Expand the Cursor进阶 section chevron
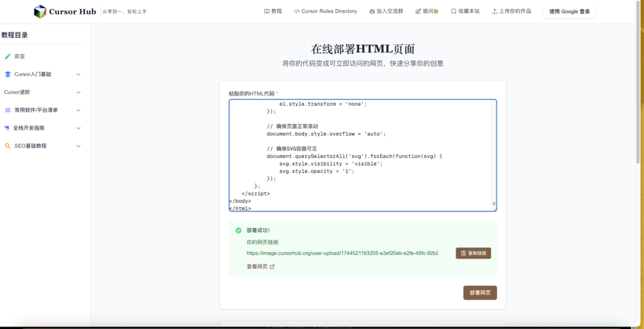This screenshot has height=329, width=644. [x=79, y=92]
